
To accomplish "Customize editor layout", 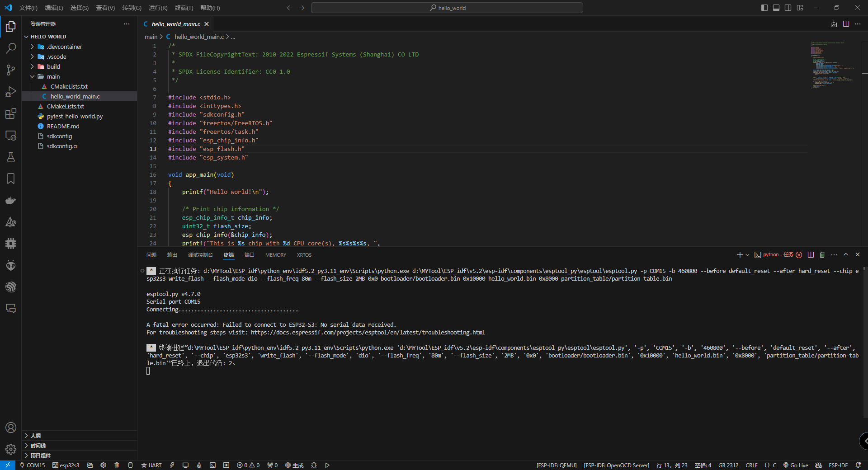I will point(800,8).
